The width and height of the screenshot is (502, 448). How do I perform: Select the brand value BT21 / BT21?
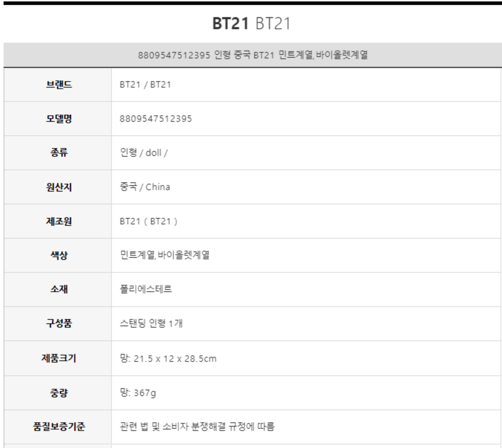(145, 85)
